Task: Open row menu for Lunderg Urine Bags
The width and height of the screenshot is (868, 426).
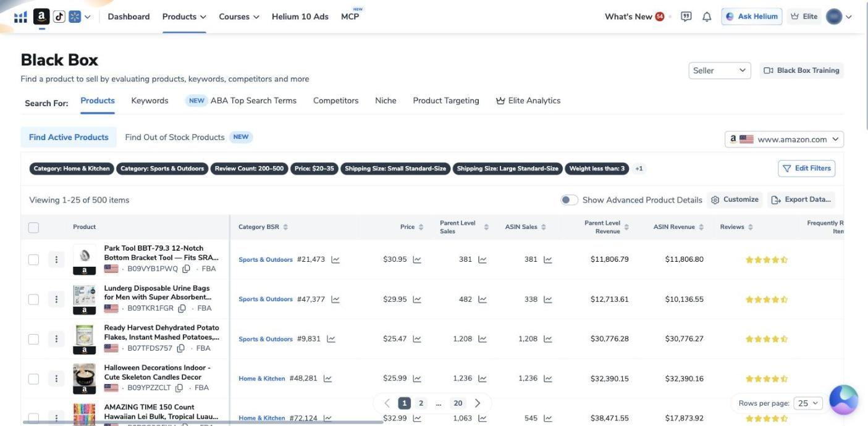Action: [56, 299]
